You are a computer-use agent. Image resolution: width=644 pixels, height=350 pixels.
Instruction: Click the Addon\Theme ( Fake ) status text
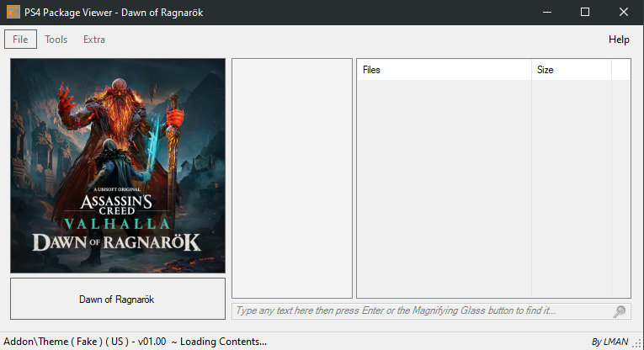pos(136,342)
